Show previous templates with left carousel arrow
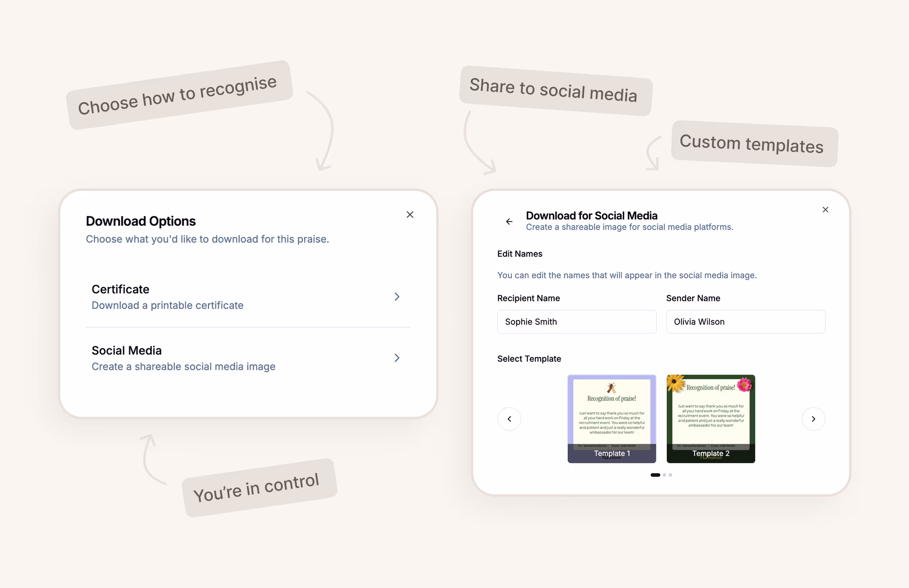 (509, 419)
